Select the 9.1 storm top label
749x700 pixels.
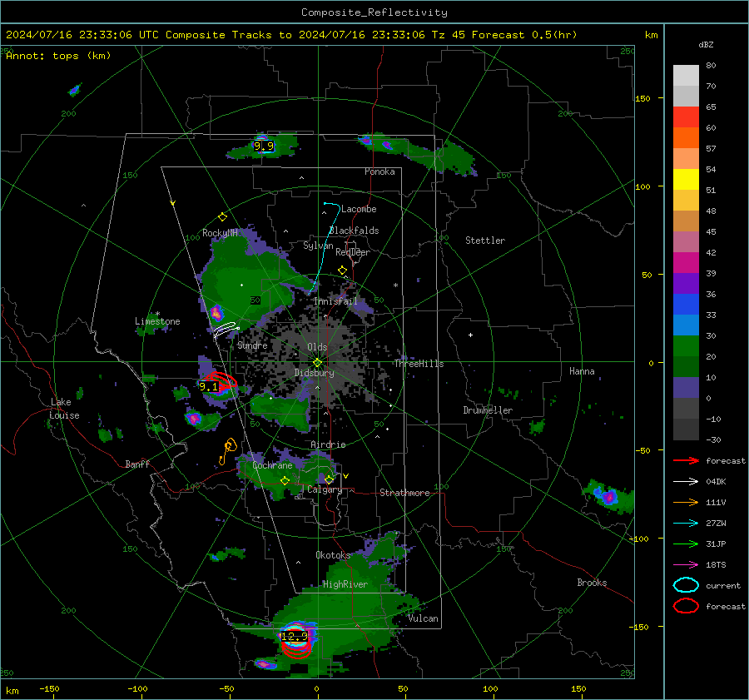click(208, 386)
